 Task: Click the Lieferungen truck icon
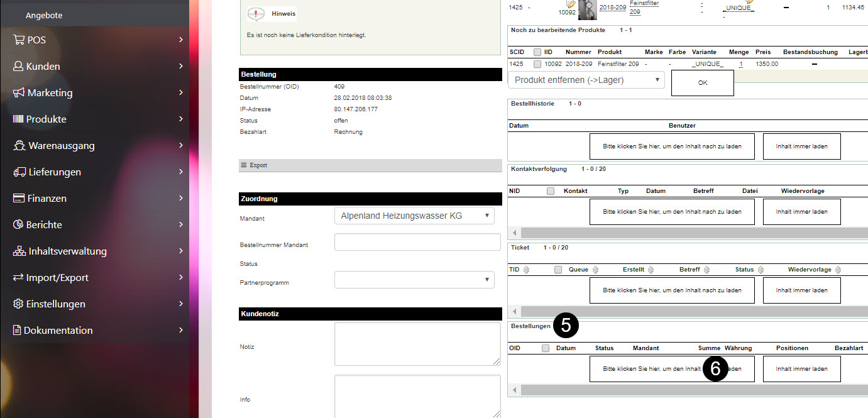click(19, 172)
